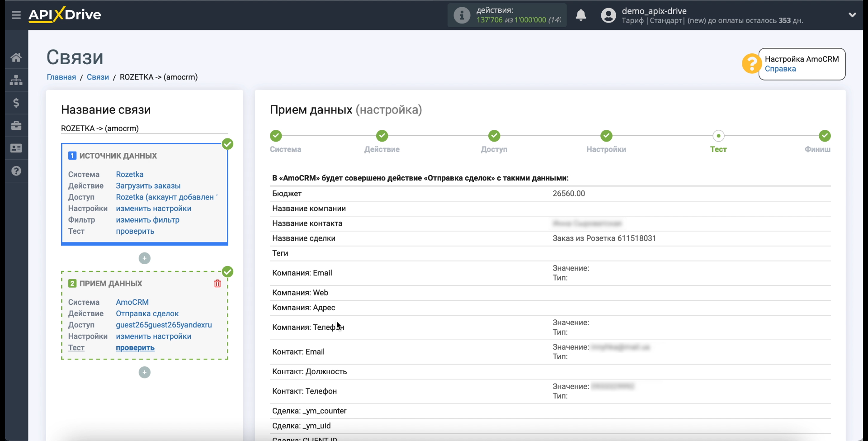Click the Система step checkmark circle
Image resolution: width=868 pixels, height=441 pixels.
[276, 136]
